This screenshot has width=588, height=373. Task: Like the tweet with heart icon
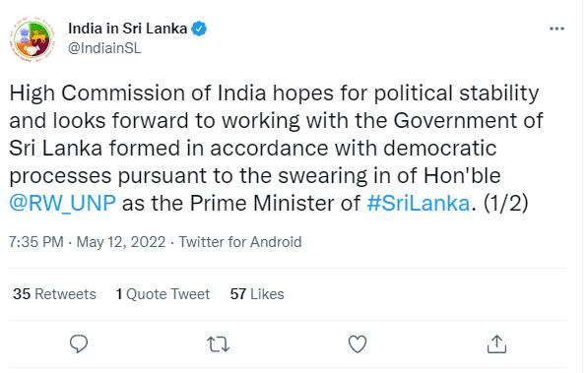[x=358, y=344]
